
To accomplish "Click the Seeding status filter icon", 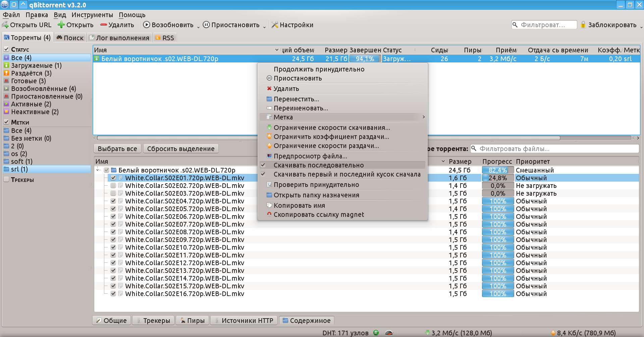I will pos(6,73).
